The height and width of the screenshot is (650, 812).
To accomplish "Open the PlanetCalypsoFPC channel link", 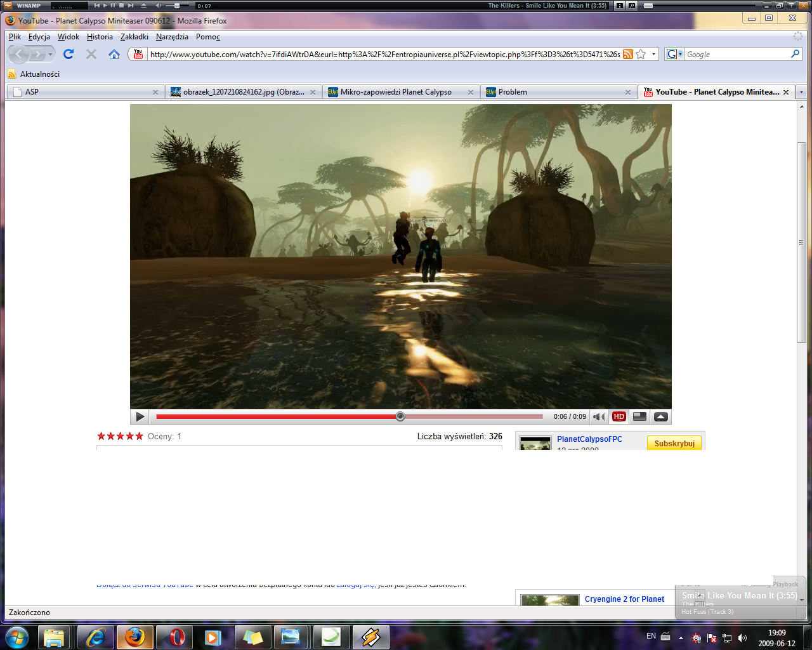I will [589, 439].
